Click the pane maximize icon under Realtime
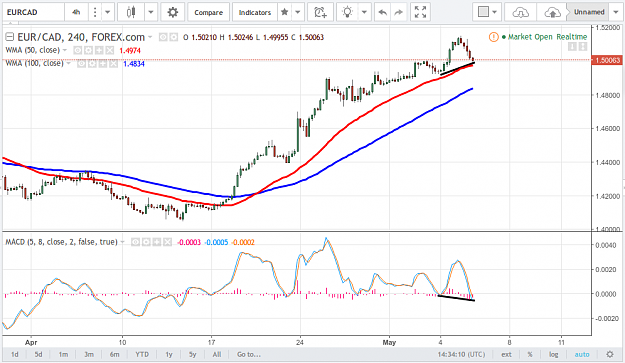625x363 pixels. coord(582,47)
